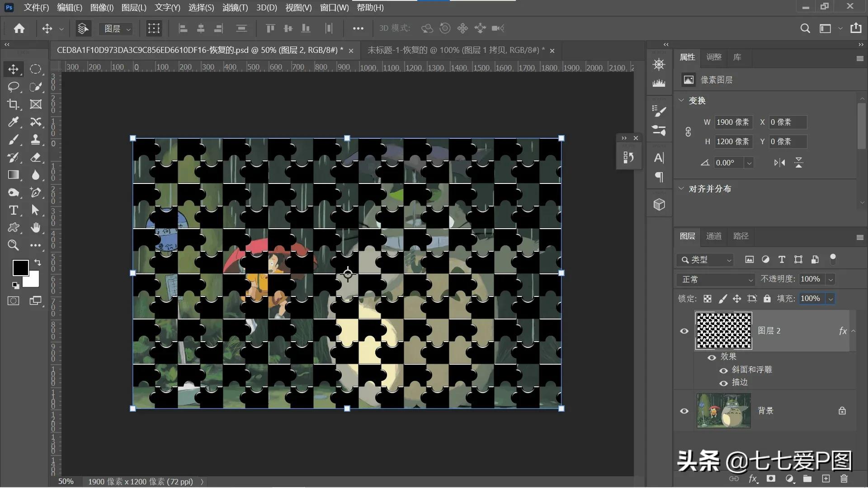Toggle the layer filter switch

coord(833,259)
